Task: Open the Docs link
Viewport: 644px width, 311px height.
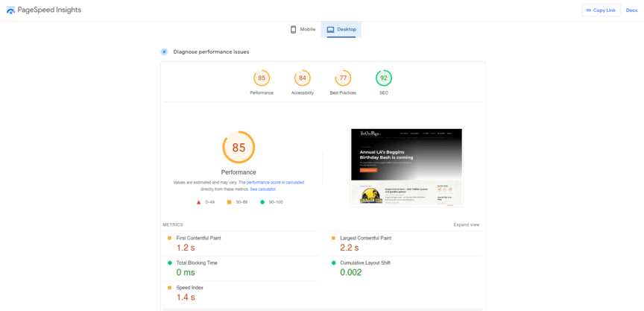Action: pyautogui.click(x=631, y=10)
